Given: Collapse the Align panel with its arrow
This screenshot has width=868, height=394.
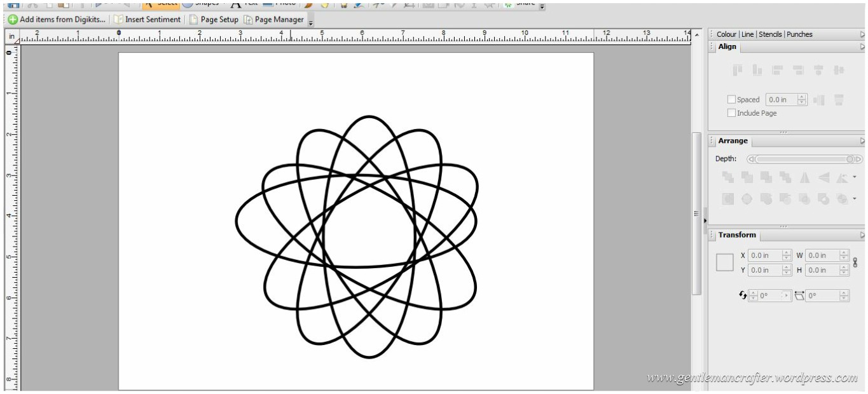Looking at the screenshot, I should pyautogui.click(x=862, y=47).
